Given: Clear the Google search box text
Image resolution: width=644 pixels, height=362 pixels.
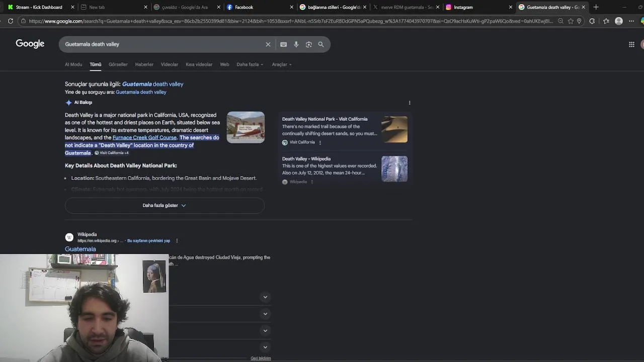Looking at the screenshot, I should pyautogui.click(x=268, y=44).
